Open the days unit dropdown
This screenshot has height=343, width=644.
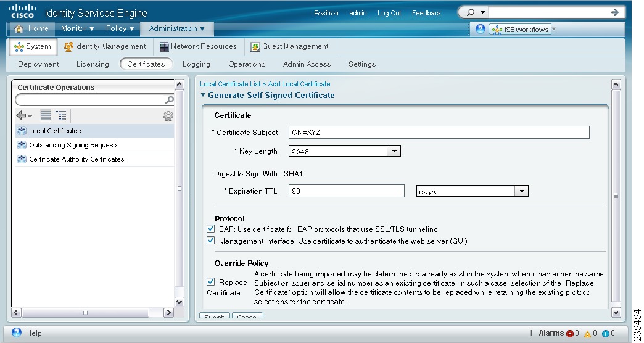[473, 191]
